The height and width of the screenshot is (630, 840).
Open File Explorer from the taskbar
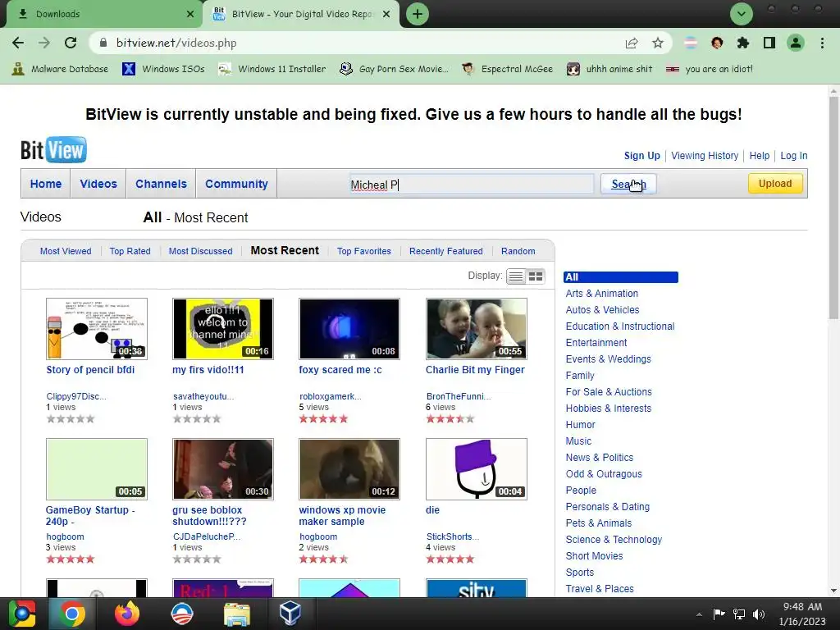click(236, 614)
